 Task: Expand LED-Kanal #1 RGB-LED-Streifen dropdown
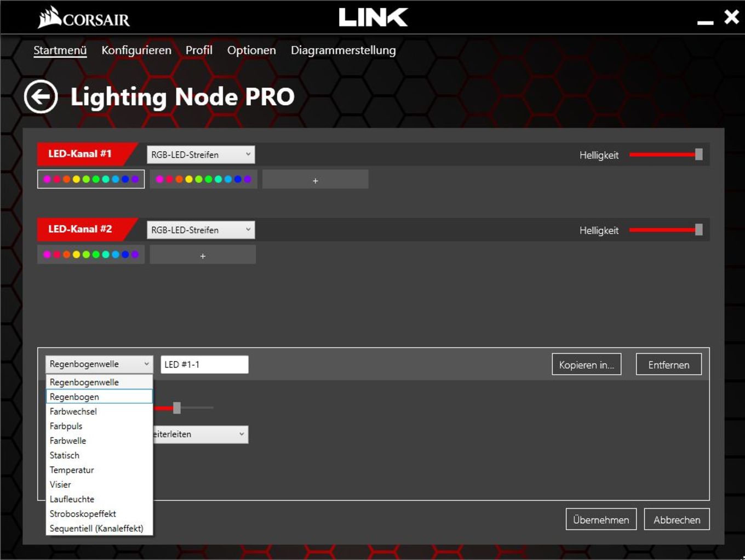tap(200, 155)
